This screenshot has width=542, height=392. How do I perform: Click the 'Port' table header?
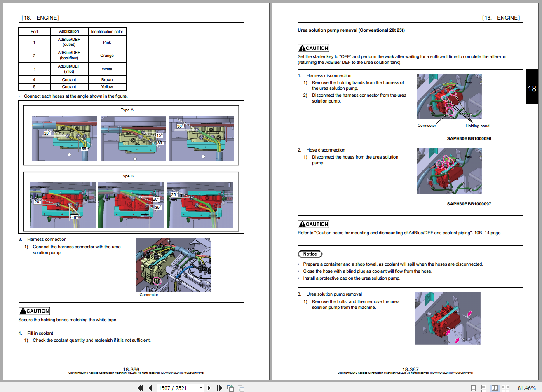click(34, 31)
